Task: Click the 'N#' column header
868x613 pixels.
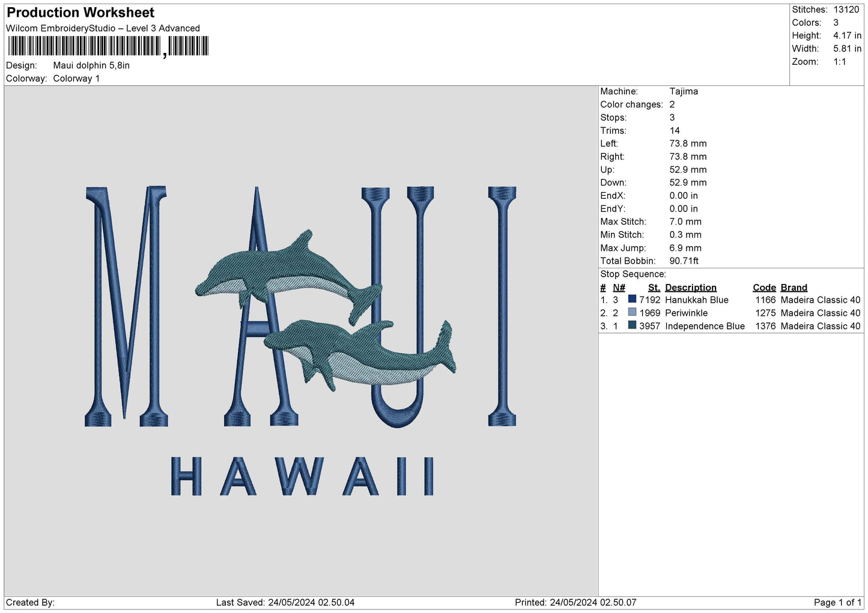Action: [619, 288]
